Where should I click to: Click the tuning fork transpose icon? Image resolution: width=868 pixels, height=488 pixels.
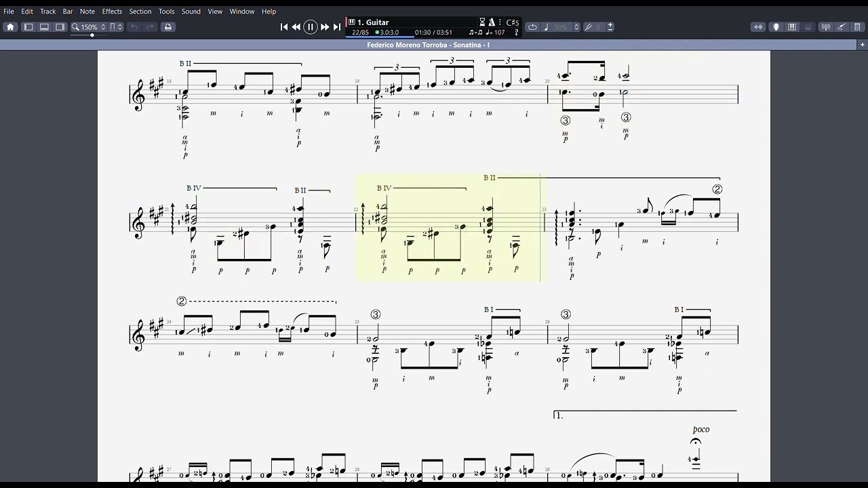click(x=589, y=27)
